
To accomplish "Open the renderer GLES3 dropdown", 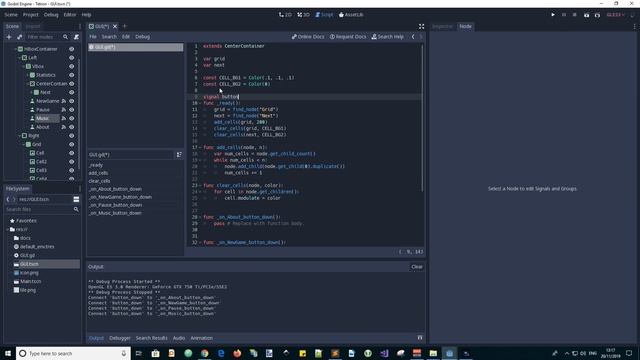I will 616,15.
